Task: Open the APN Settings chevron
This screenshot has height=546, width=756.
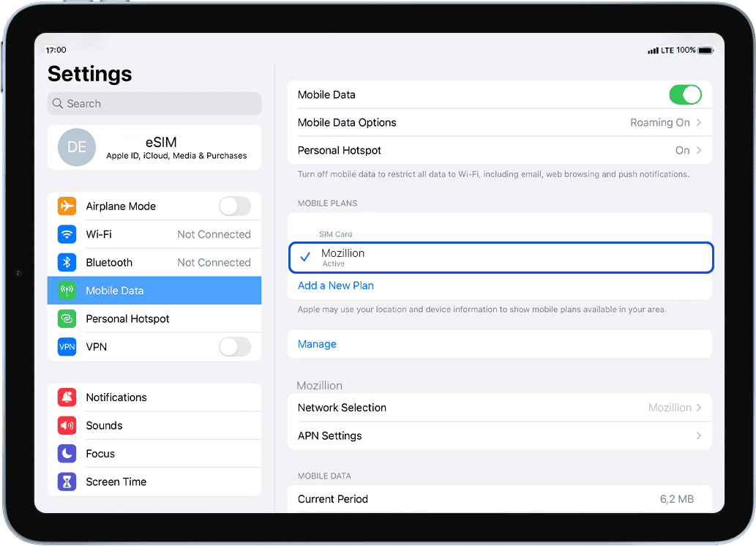Action: click(x=698, y=436)
